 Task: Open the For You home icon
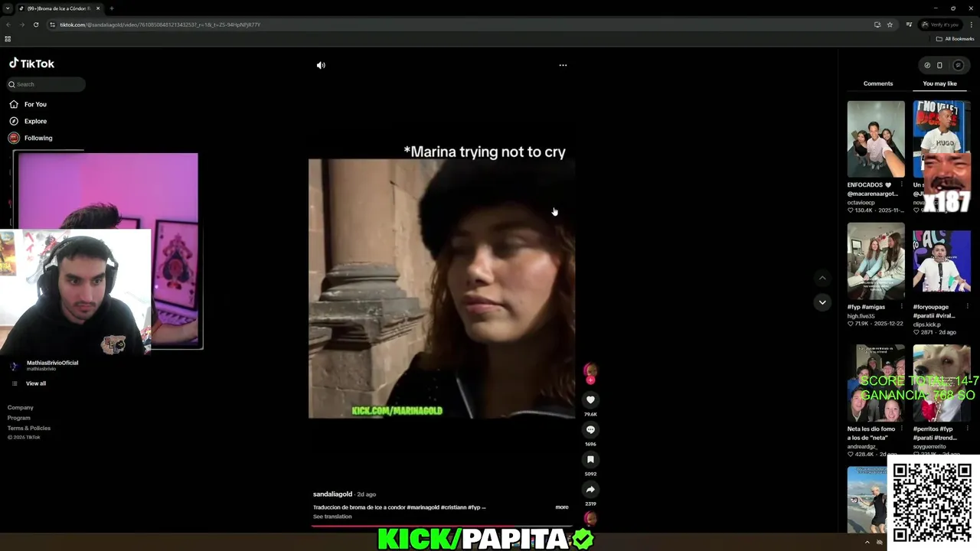(x=14, y=104)
